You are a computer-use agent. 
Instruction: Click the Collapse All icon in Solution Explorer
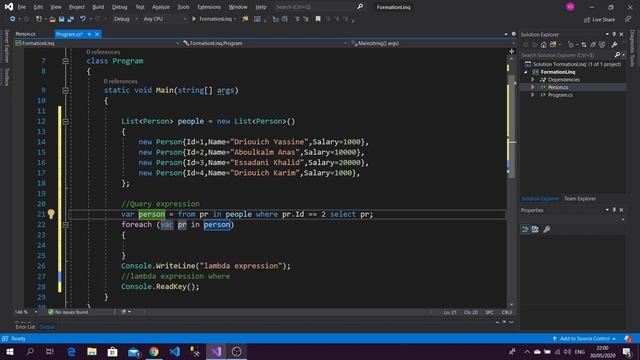point(593,44)
